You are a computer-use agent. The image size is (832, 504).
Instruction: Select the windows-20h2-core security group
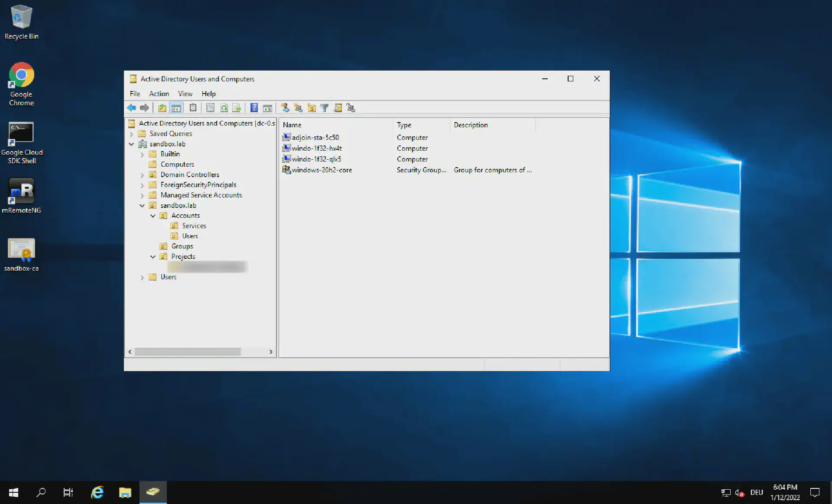(x=321, y=170)
